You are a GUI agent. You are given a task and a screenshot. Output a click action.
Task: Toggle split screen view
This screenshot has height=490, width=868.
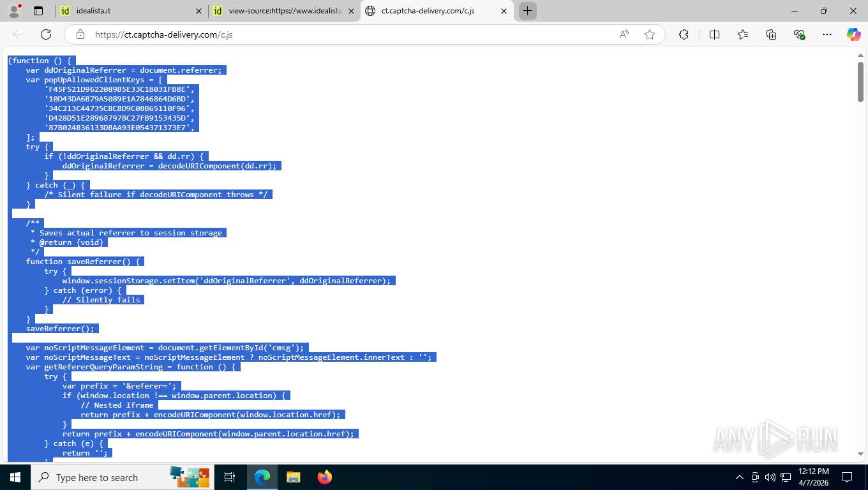[714, 34]
